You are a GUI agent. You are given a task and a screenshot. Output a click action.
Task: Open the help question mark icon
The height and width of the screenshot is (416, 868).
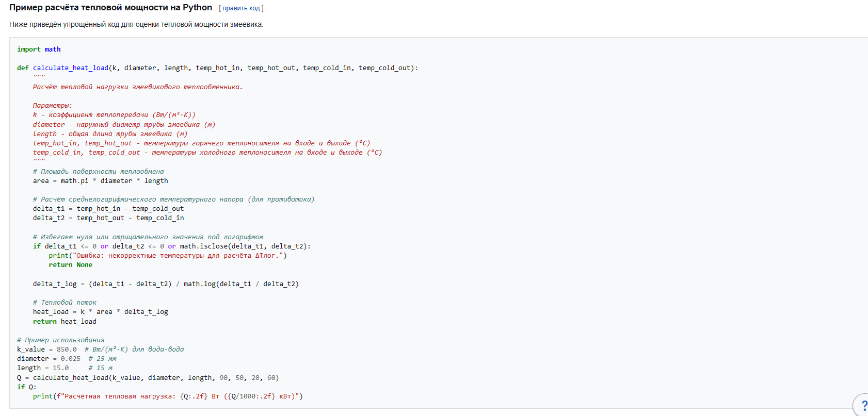863,406
